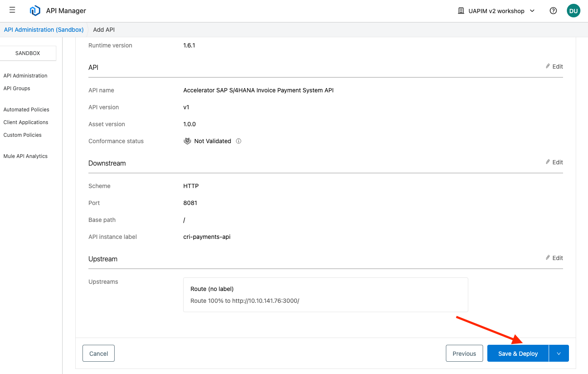Click the Not Validated status text

(213, 141)
